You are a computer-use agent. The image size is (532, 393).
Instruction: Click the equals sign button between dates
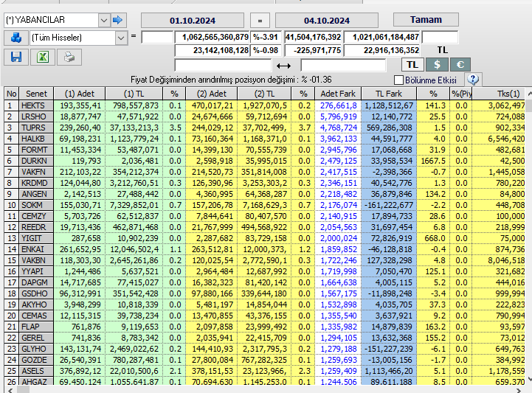pyautogui.click(x=260, y=21)
